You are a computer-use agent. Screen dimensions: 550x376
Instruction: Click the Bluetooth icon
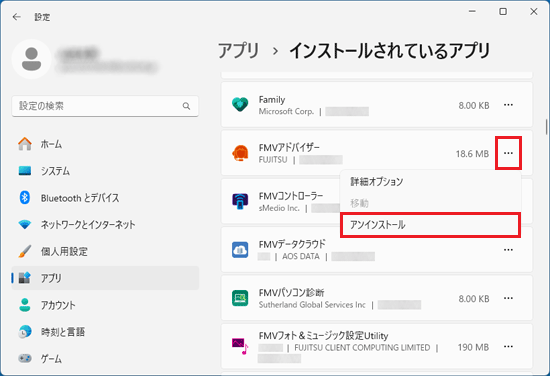[25, 197]
